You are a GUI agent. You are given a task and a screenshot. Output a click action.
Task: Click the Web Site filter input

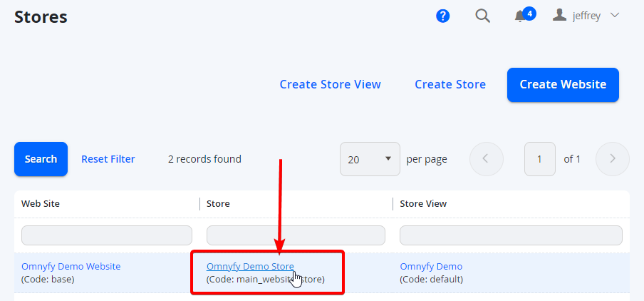point(107,235)
